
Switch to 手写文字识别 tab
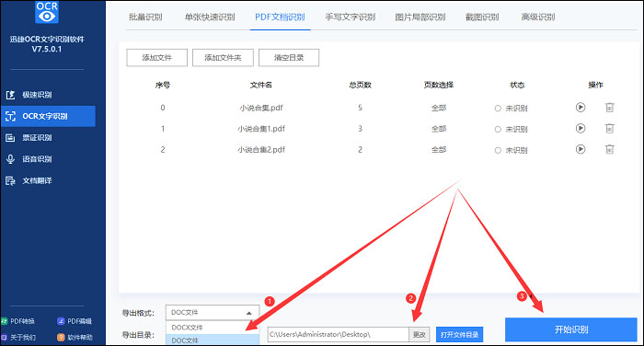tap(350, 17)
